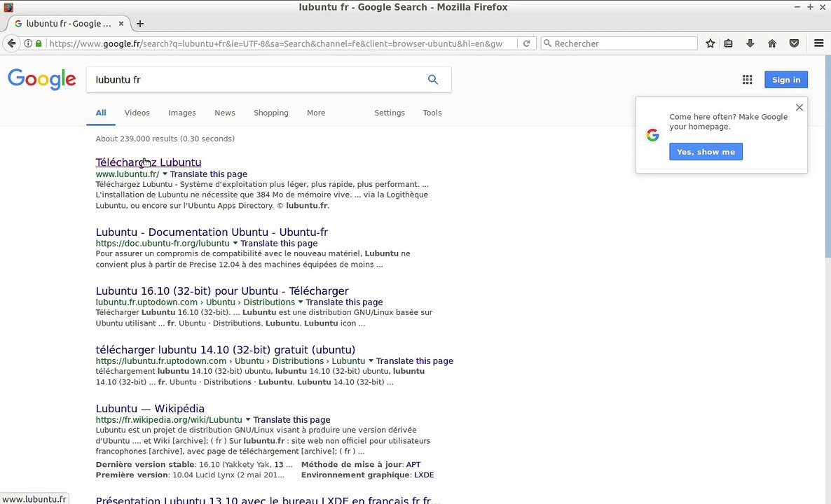
Task: Open the Settings menu under search bar
Action: [x=390, y=113]
